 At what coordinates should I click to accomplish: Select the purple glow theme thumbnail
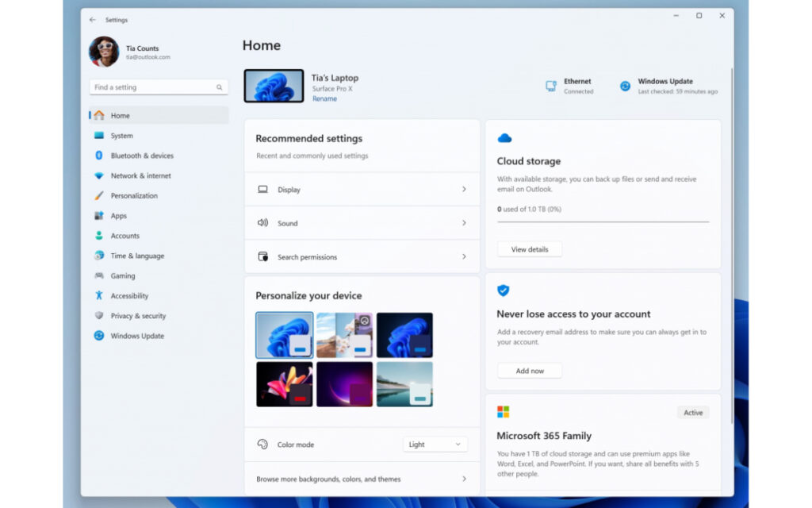coord(344,384)
